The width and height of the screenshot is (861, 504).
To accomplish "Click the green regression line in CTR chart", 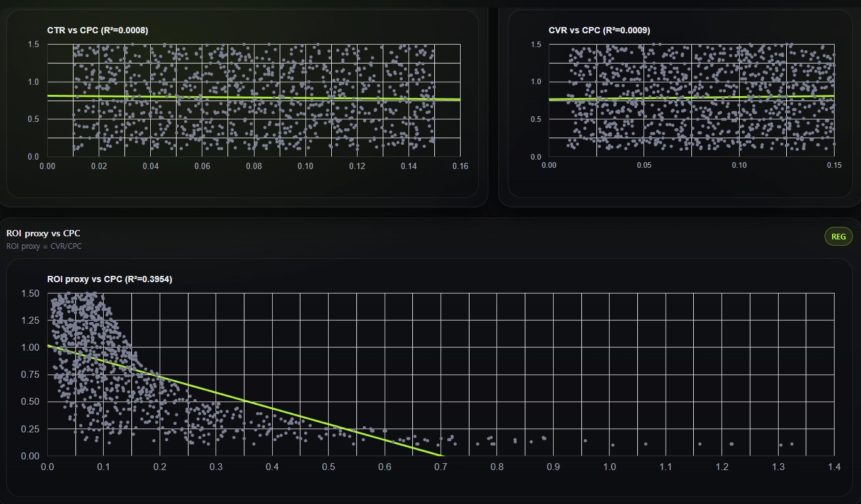I will pos(251,97).
